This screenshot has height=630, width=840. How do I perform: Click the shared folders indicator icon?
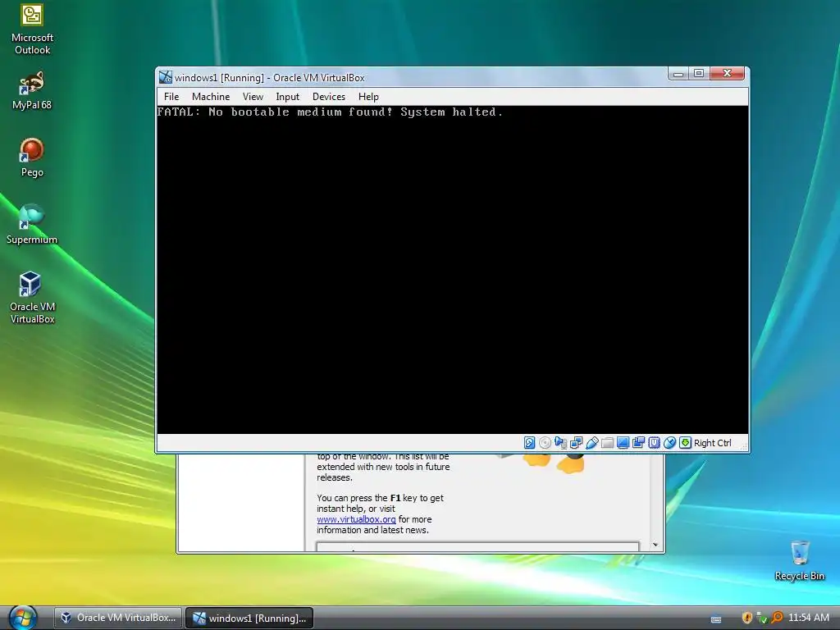click(x=607, y=442)
